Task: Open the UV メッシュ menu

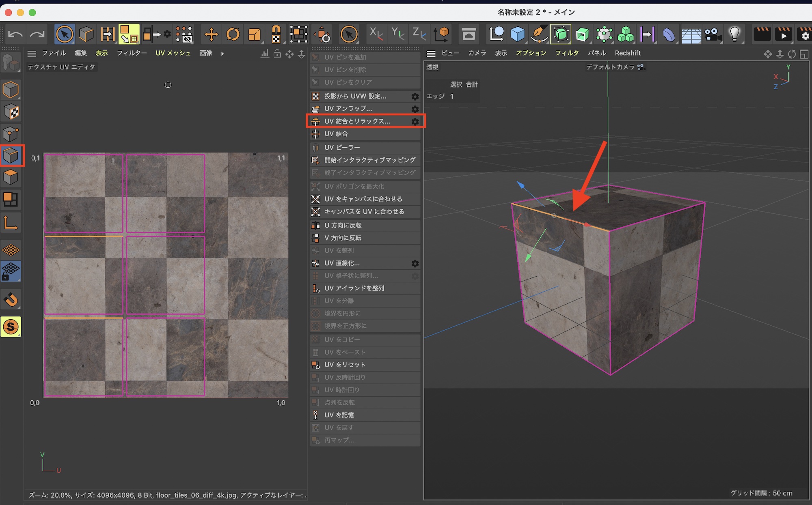Action: [x=173, y=53]
